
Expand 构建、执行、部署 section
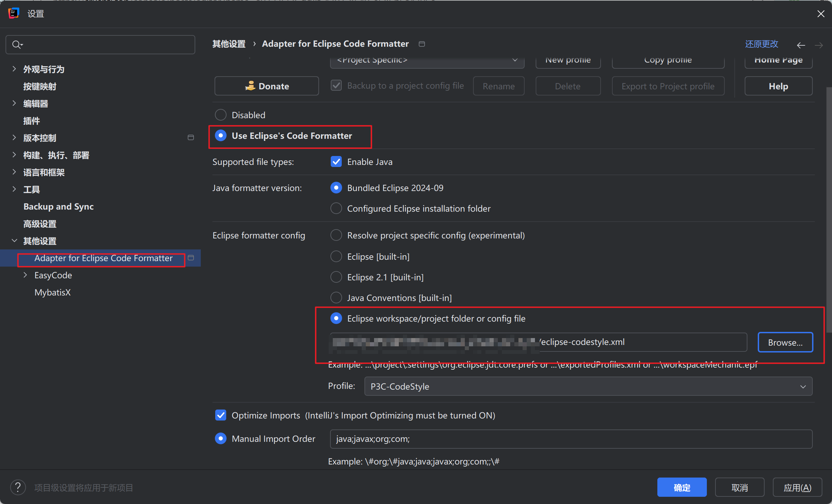click(14, 155)
